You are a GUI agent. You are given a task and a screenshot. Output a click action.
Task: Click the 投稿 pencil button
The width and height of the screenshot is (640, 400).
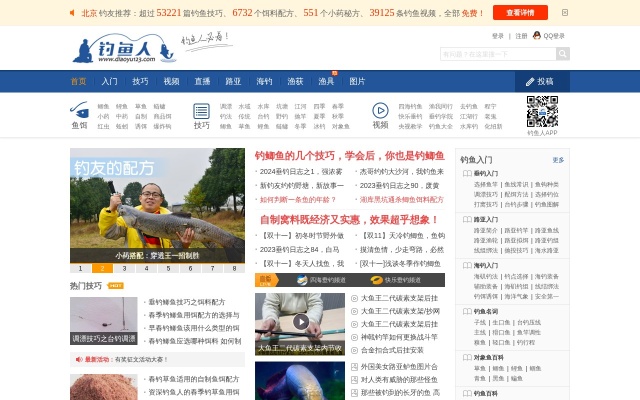pos(538,82)
